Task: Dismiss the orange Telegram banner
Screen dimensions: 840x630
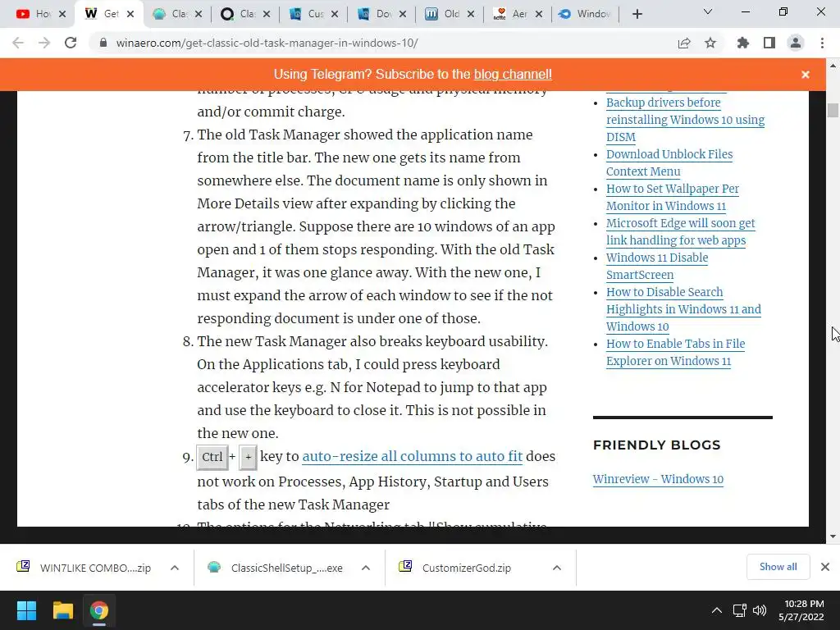Action: [x=806, y=75]
